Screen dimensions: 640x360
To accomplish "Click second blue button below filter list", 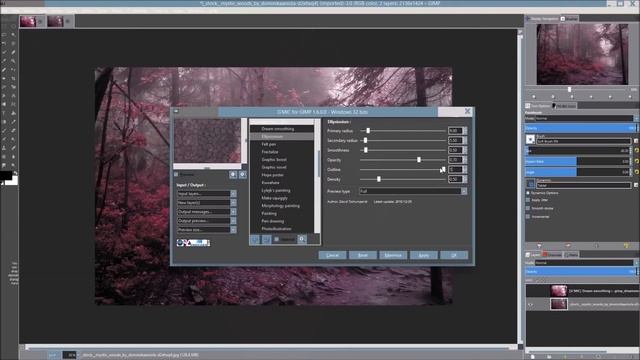I will 266,239.
